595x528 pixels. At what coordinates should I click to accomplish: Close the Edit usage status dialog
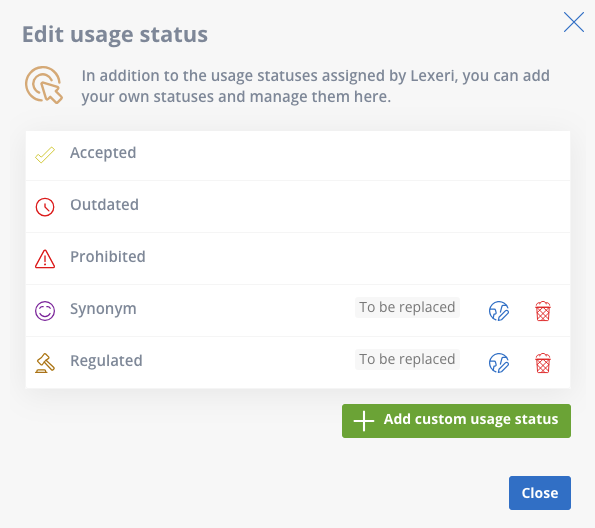(540, 493)
